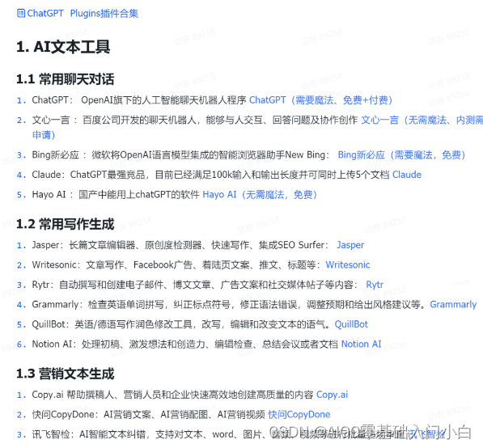Click the text 处理初稿、激发想法和创造力

(143, 344)
